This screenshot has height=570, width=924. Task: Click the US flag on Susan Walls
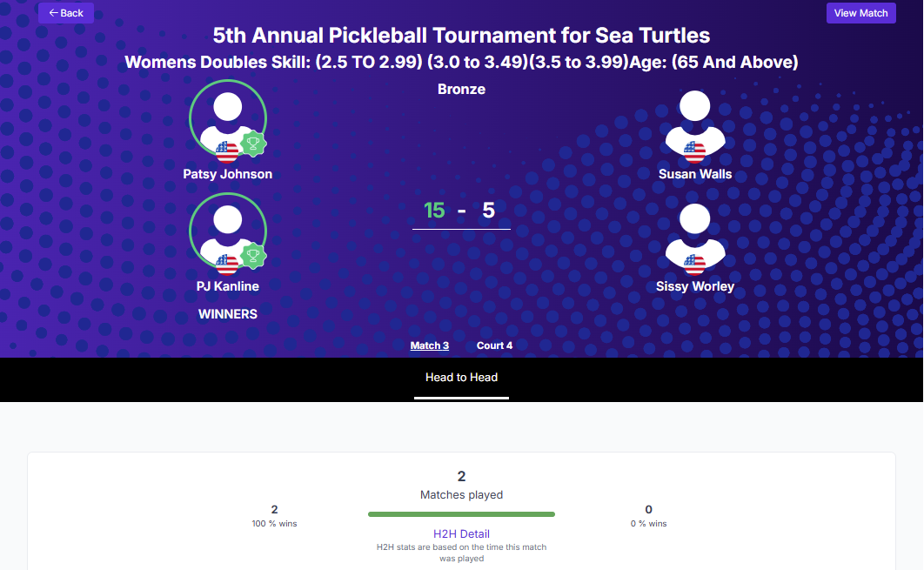(694, 152)
